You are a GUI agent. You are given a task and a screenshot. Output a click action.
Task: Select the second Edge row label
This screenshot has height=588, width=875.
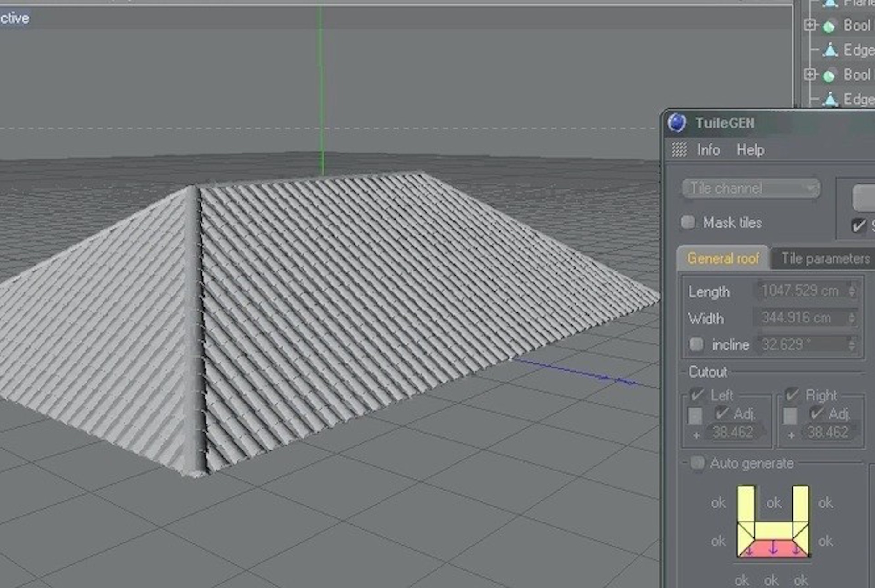click(859, 99)
